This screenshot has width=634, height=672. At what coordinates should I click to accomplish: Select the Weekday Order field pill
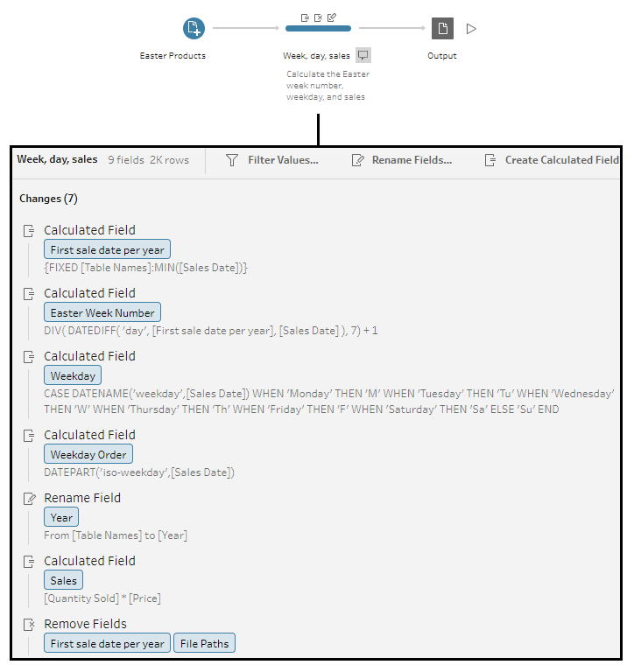point(88,454)
